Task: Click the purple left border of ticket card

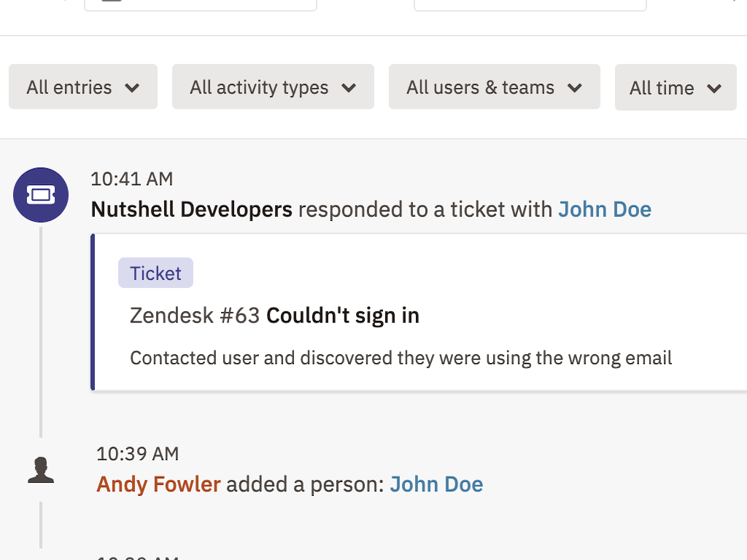Action: [93, 312]
